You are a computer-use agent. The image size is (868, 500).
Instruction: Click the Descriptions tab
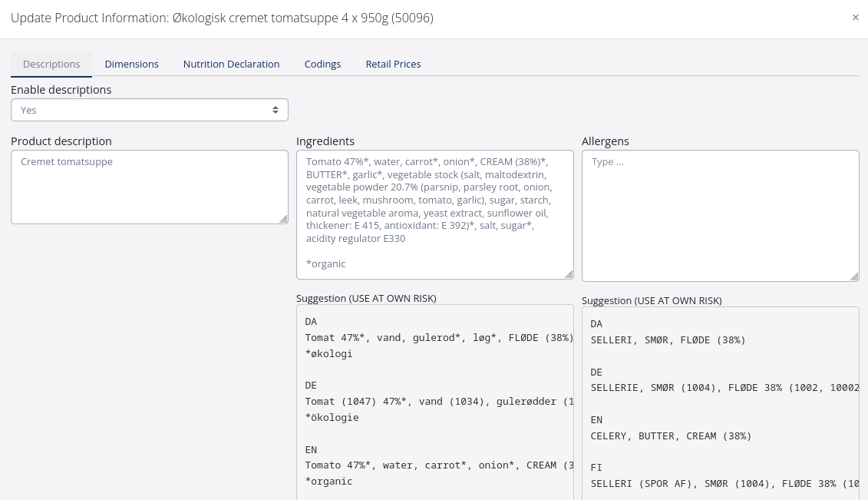51,65
